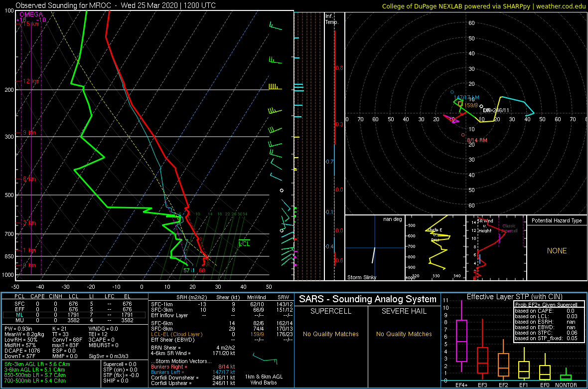Select the highlighted ML parcel row
Image resolution: width=588 pixels, height=389 pixels.
(x=74, y=315)
